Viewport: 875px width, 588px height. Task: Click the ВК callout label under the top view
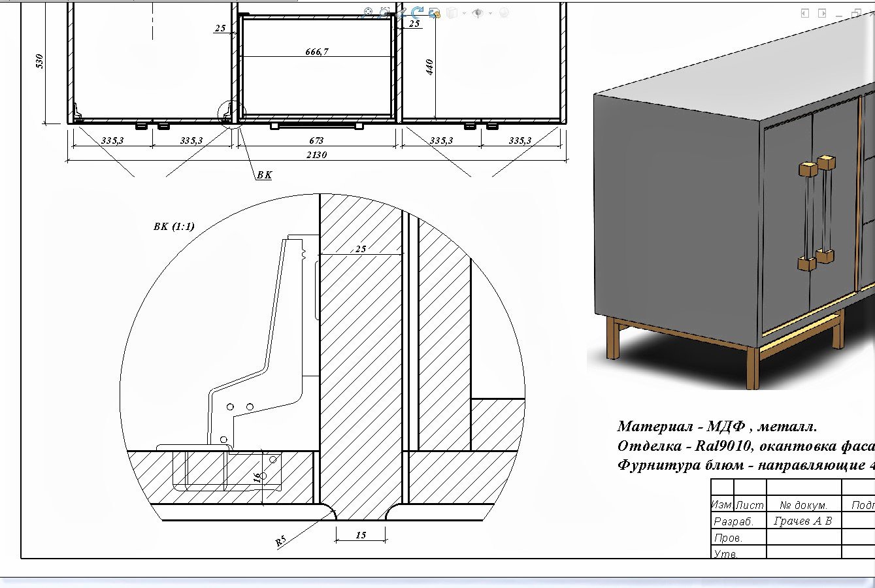[x=264, y=175]
